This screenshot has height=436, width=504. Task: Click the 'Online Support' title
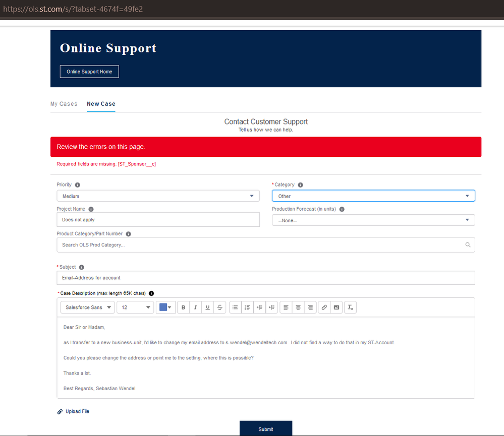[x=108, y=48]
